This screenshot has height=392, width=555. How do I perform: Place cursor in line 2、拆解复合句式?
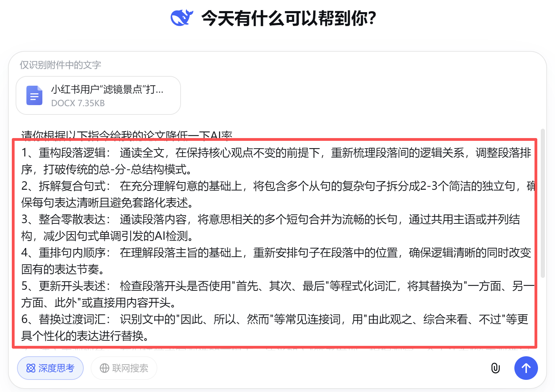coord(278,186)
